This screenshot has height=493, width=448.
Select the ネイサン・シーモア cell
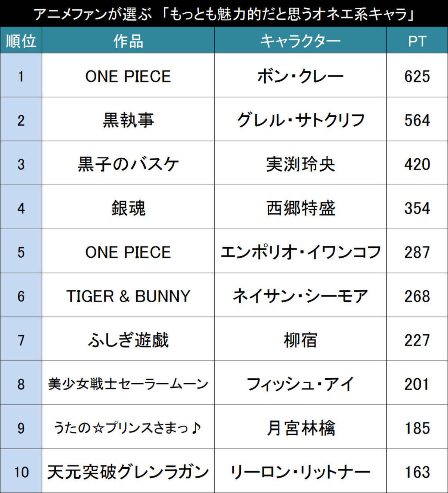pyautogui.click(x=301, y=295)
